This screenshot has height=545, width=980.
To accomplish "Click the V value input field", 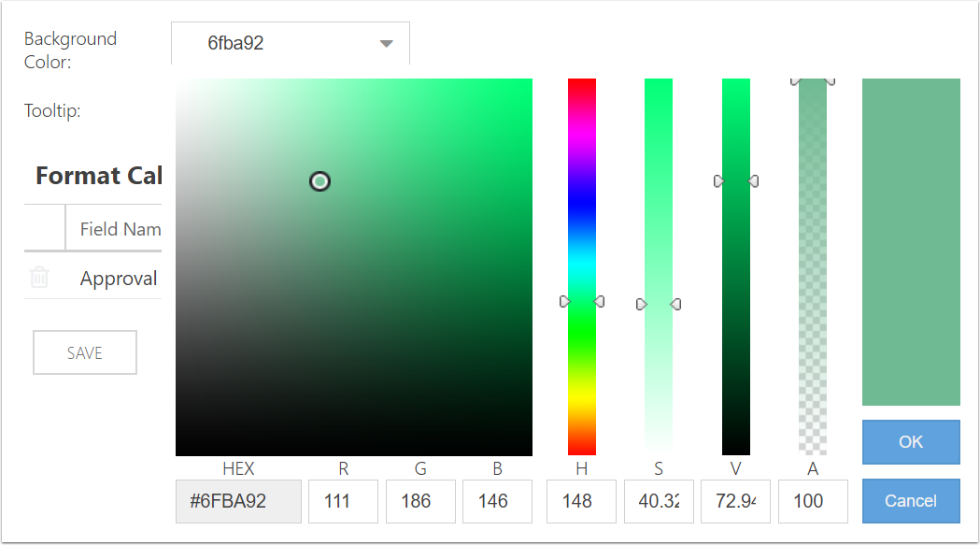I will point(735,501).
